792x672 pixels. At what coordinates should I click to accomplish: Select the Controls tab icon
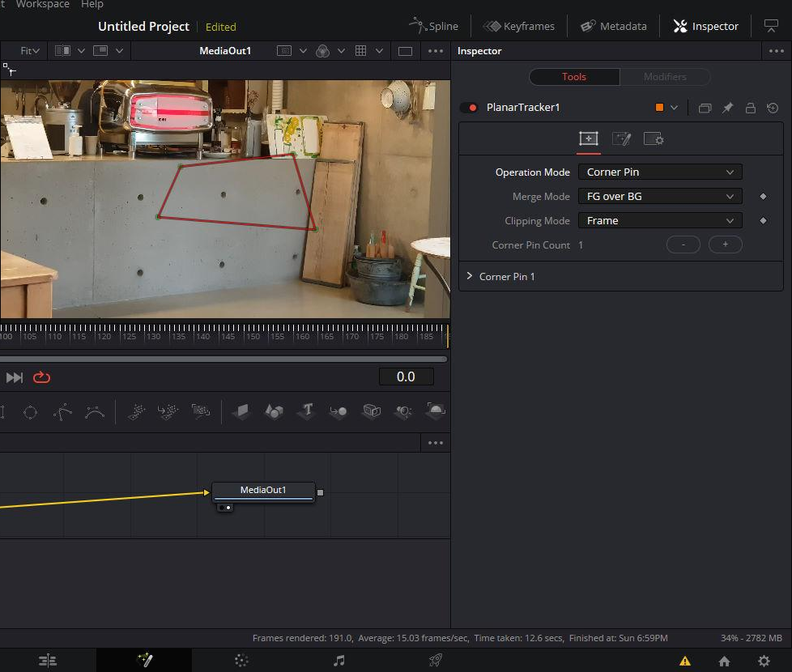pyautogui.click(x=589, y=138)
